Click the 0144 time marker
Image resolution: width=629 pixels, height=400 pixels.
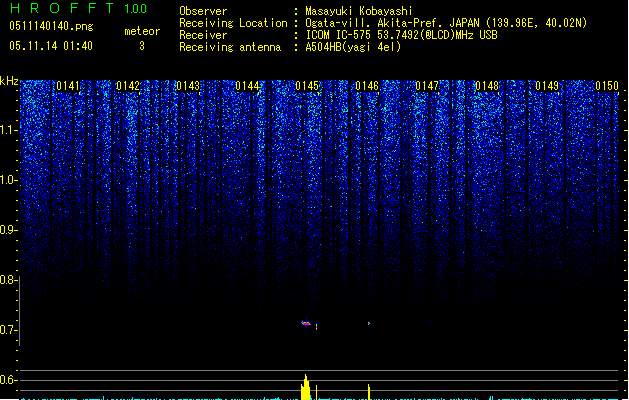(x=247, y=86)
